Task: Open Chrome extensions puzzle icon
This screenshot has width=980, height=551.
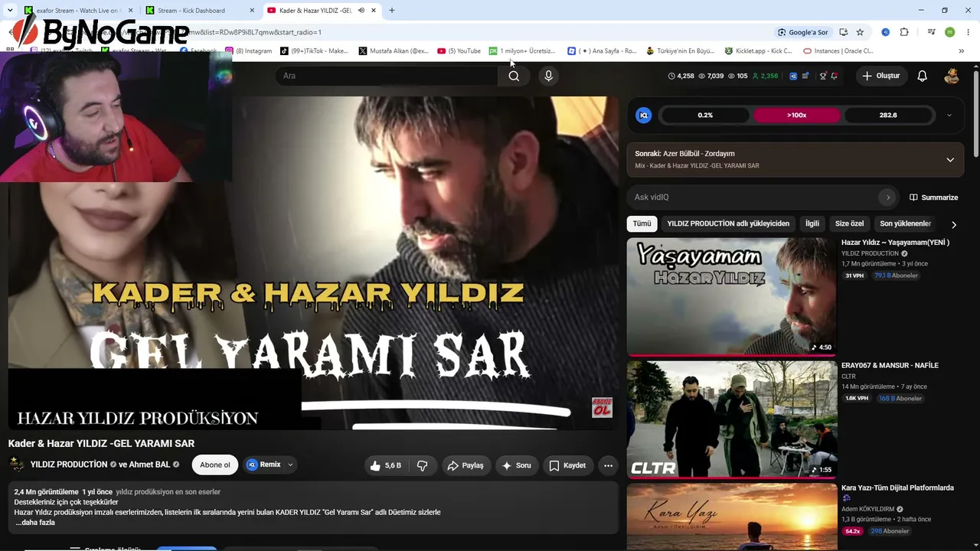Action: tap(904, 32)
